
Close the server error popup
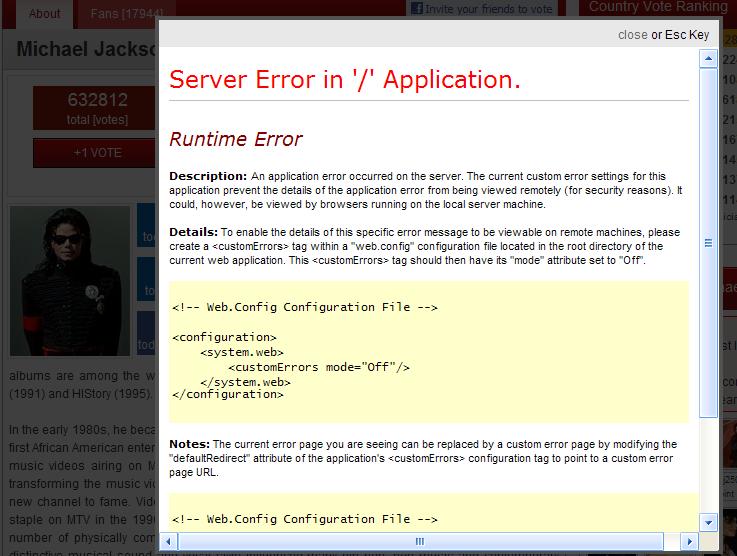tap(632, 35)
